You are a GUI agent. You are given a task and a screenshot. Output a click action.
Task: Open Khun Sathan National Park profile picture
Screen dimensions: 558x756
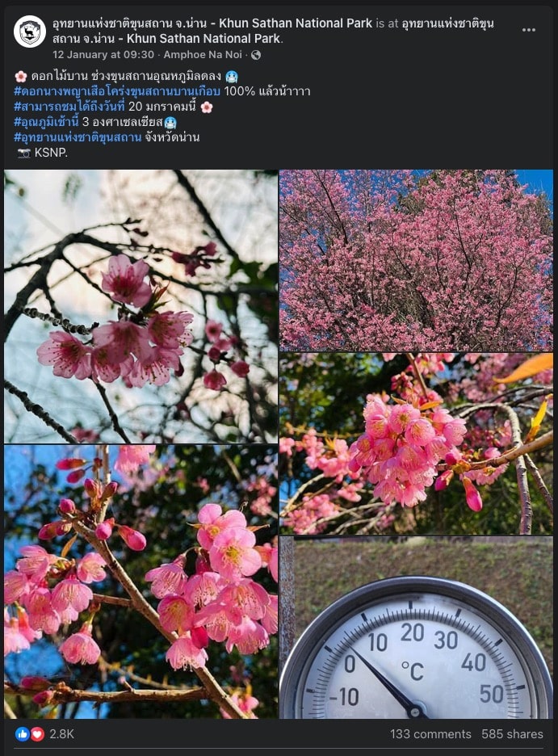tap(30, 31)
